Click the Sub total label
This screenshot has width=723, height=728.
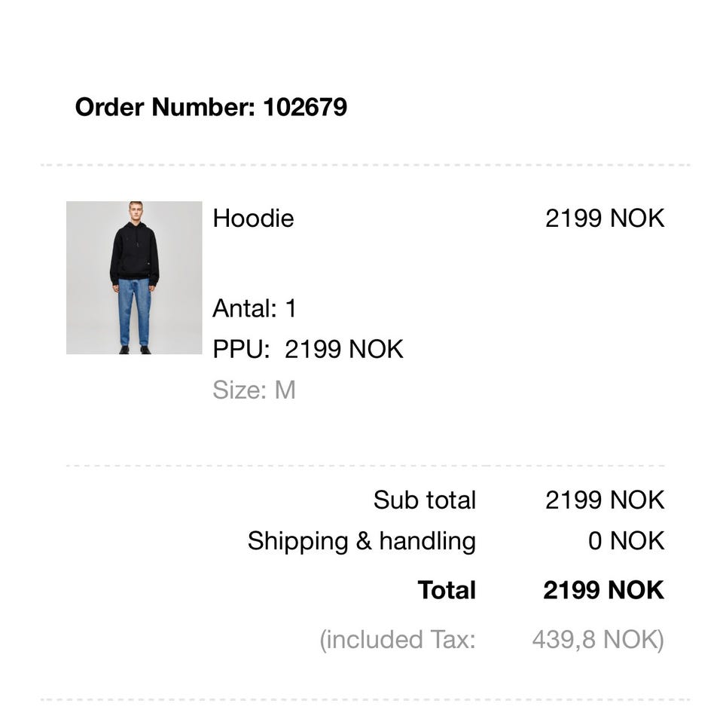[425, 500]
